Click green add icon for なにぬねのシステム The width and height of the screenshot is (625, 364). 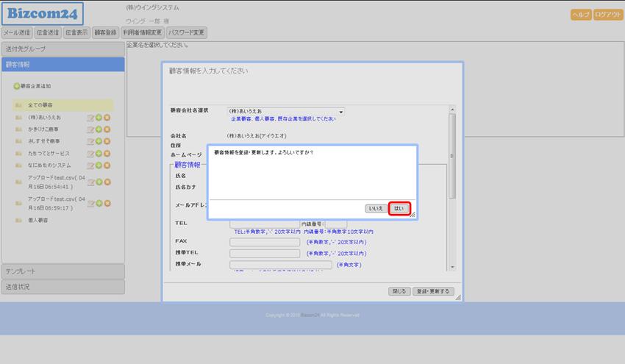(99, 165)
